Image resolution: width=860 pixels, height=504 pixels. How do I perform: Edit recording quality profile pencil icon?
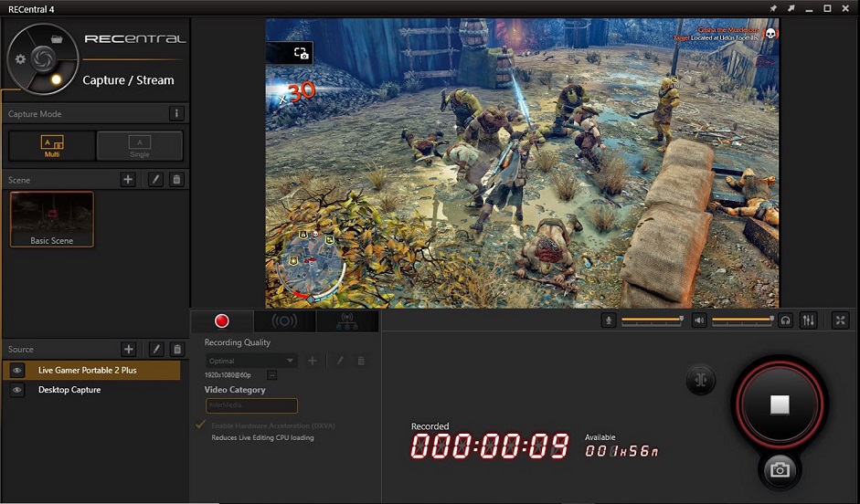coord(339,361)
